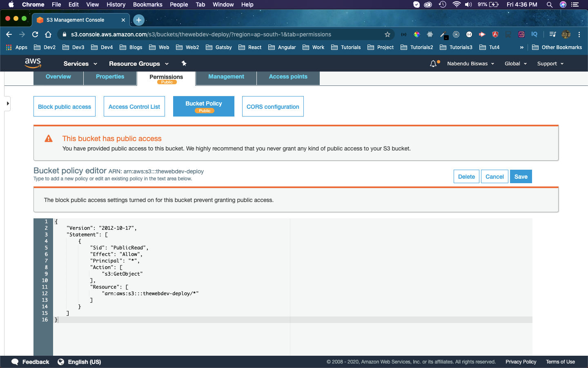Open the eyedropper color picker extension
Viewport: 588px width, 368px height.
coord(443,35)
